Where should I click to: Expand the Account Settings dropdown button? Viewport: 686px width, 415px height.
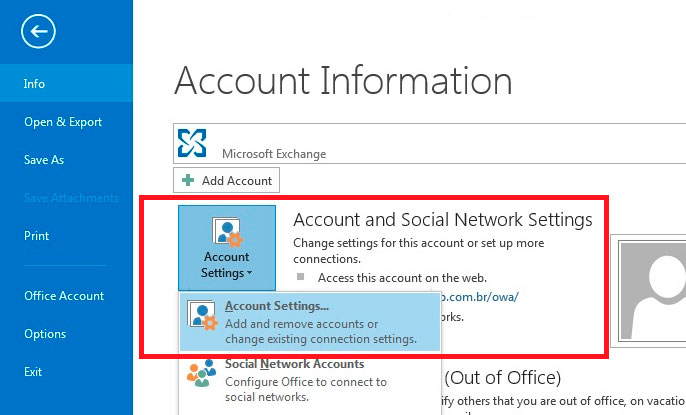tap(227, 248)
